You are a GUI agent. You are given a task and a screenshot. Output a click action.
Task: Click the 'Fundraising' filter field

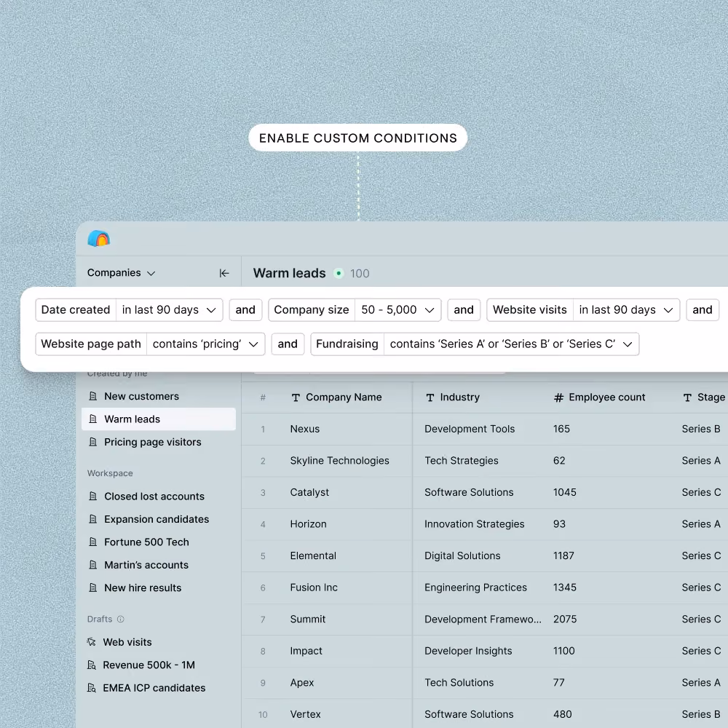pos(347,344)
